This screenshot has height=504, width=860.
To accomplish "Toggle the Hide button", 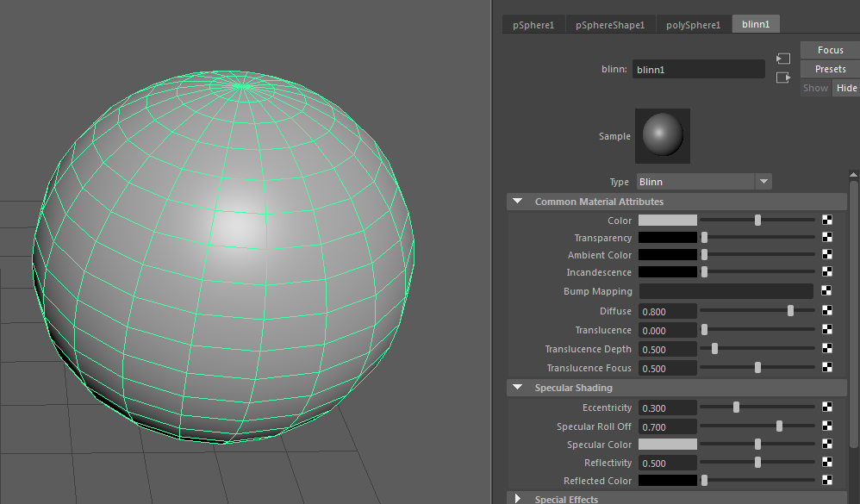I will tap(846, 88).
